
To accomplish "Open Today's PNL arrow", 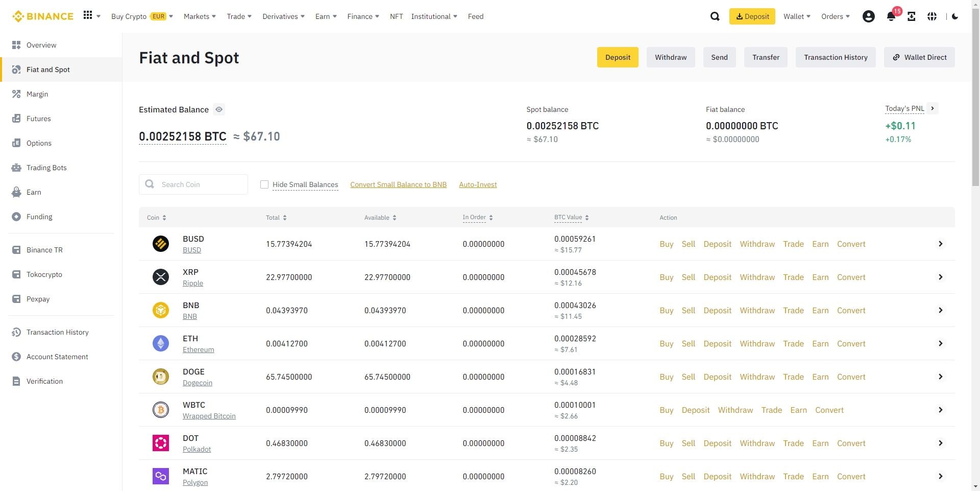I will [x=933, y=108].
